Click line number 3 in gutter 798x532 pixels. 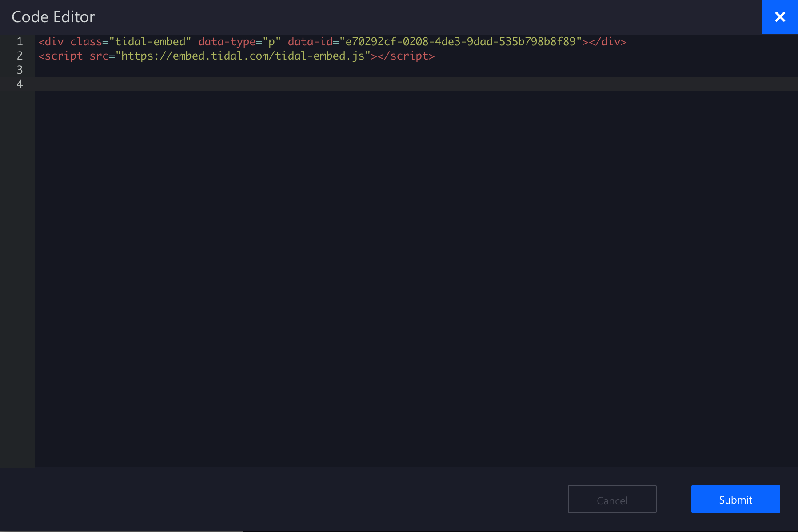coord(20,70)
